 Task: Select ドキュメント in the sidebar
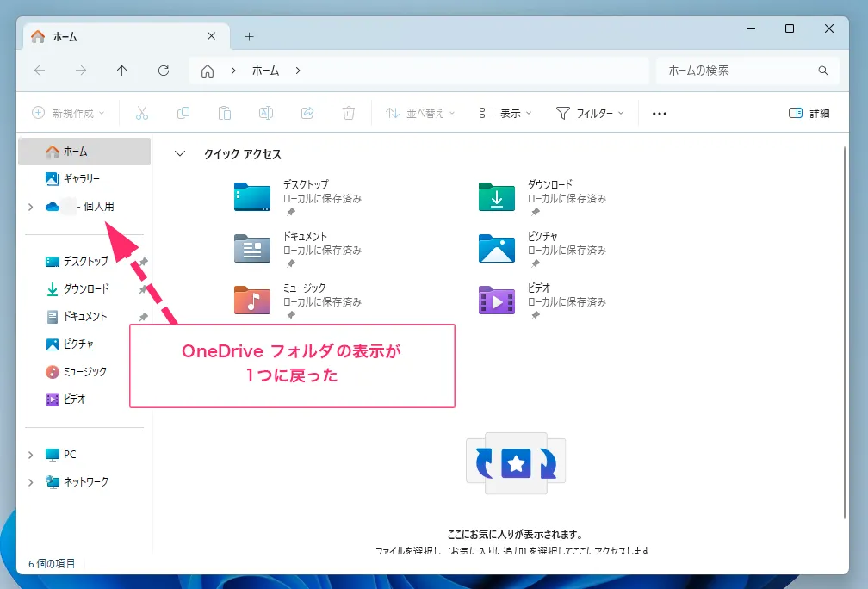[84, 317]
